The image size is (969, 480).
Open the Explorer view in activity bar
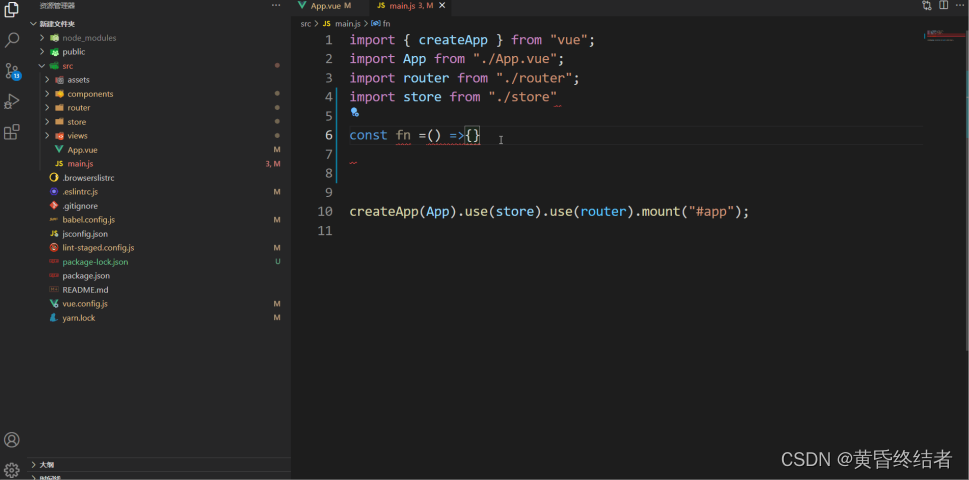tap(12, 10)
